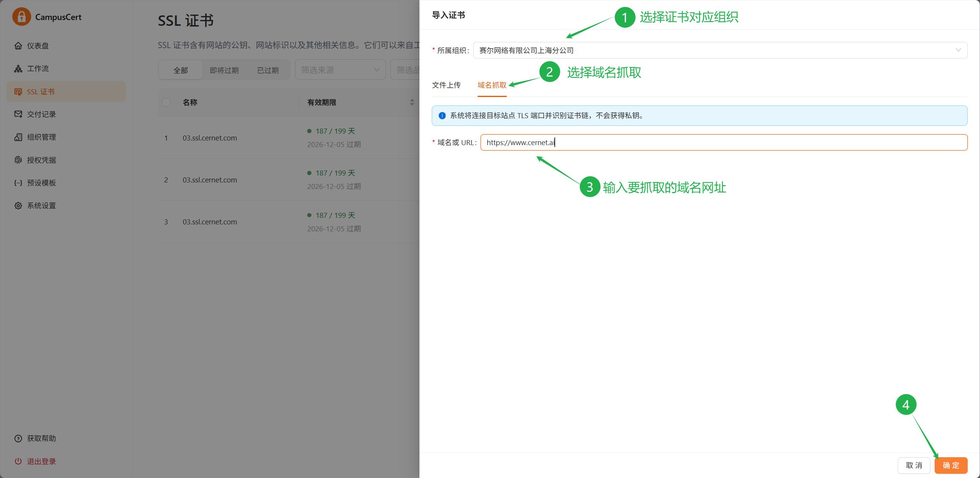Switch to the 文件上传 tab
This screenshot has width=980, height=478.
click(x=446, y=85)
